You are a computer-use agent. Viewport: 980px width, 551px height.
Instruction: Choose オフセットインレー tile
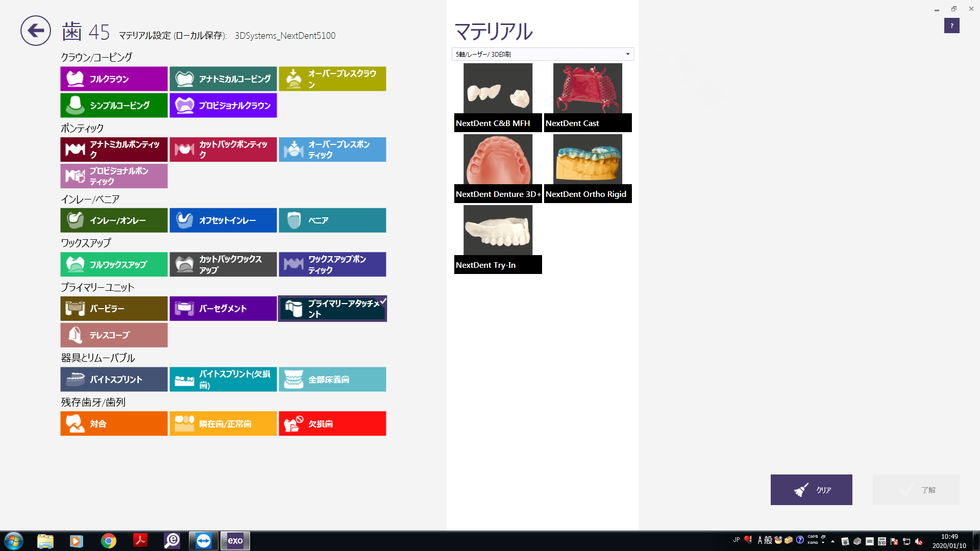click(x=223, y=220)
